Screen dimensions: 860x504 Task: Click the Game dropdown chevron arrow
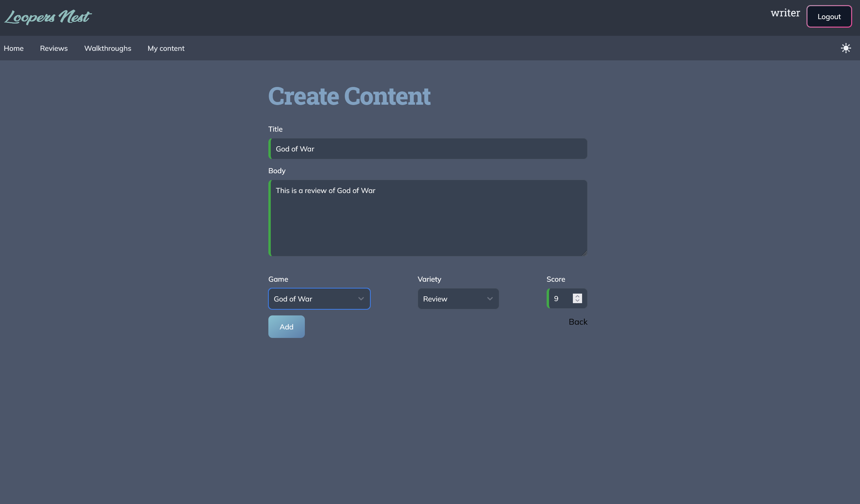(x=361, y=299)
